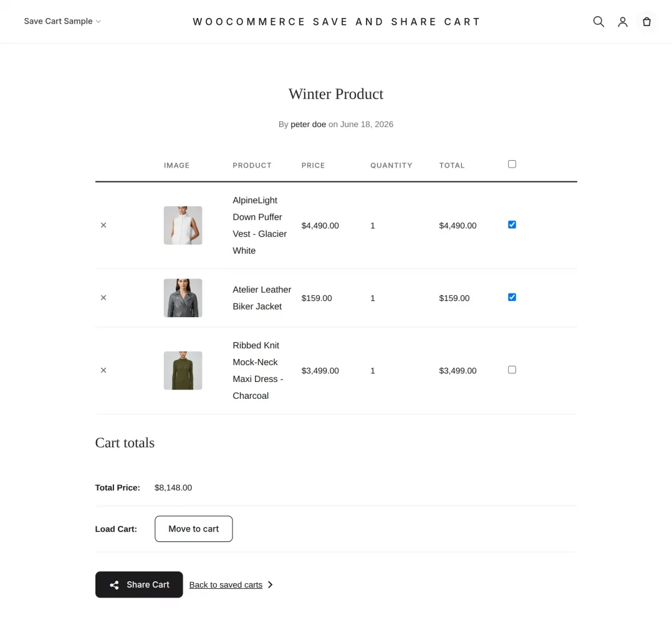The width and height of the screenshot is (672, 638).
Task: Expand the Save Cart Sample menu
Action: [62, 21]
